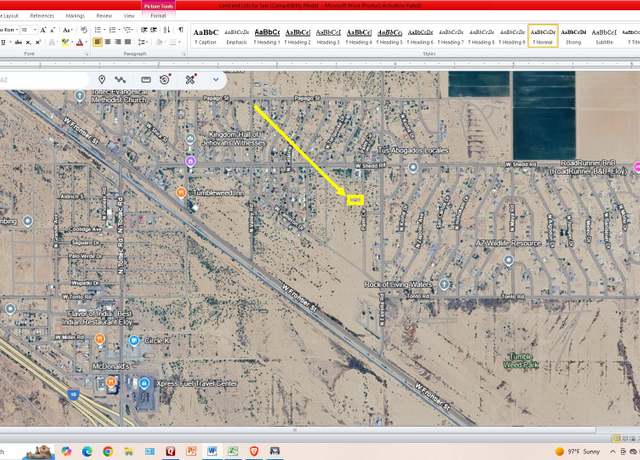Click the Rock of Living Waters marker
The image size is (640, 460).
444,284
